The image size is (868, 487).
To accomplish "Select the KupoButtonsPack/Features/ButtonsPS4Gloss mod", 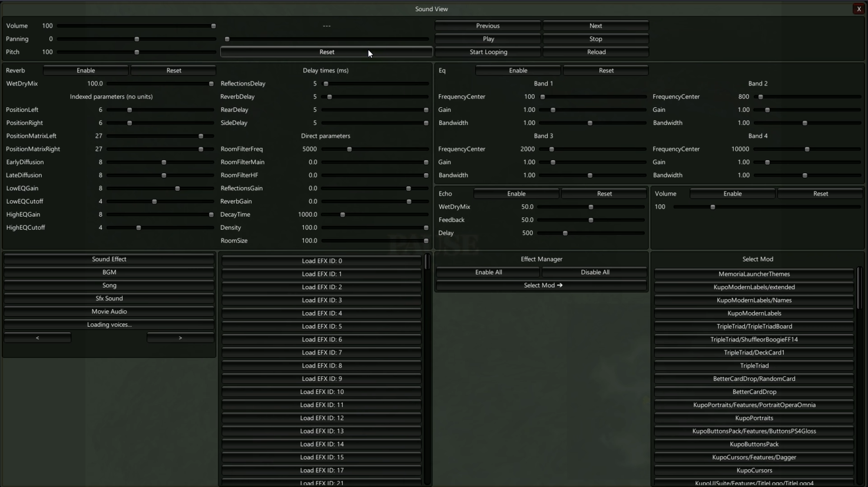I will (754, 431).
